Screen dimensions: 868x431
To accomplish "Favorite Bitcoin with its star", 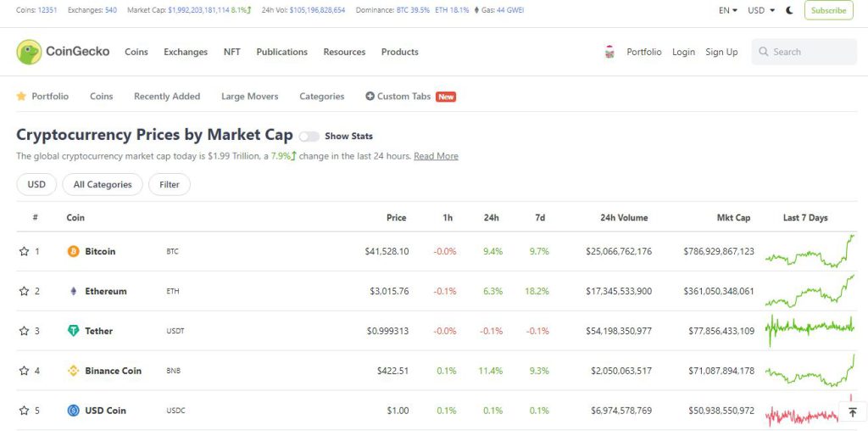I will [x=24, y=251].
